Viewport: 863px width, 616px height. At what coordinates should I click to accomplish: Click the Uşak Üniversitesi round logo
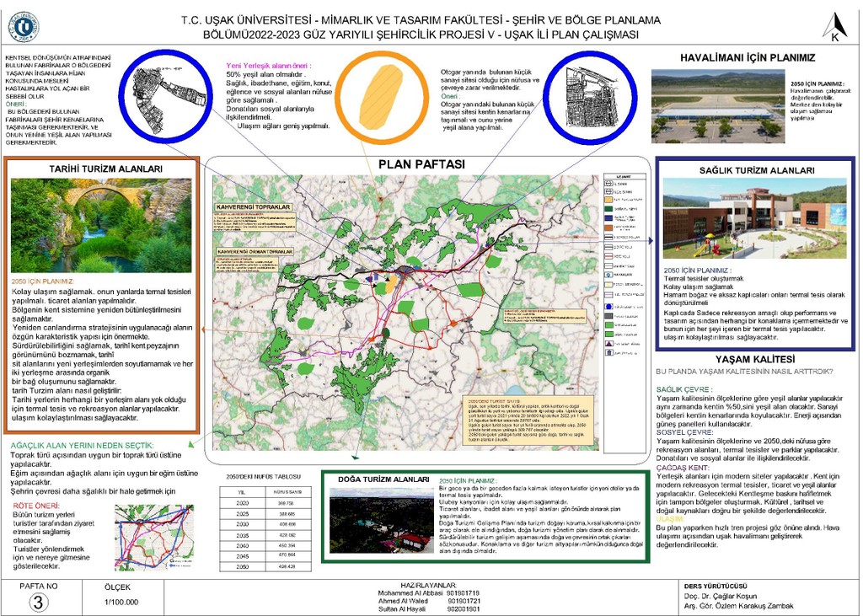pos(23,27)
